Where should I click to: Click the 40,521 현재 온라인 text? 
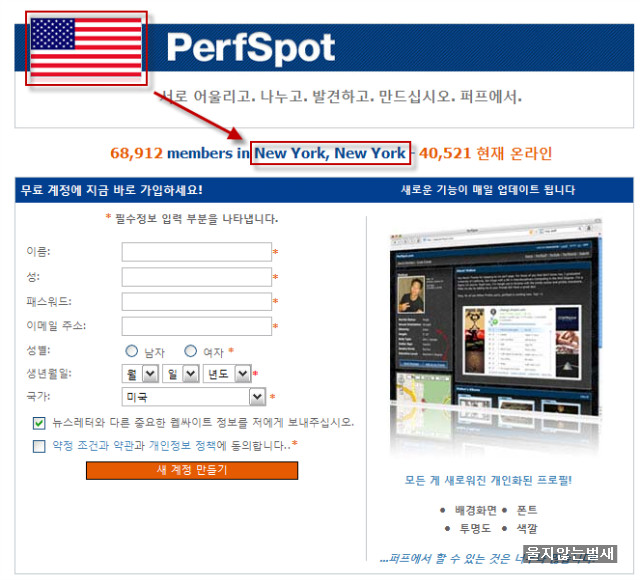(x=485, y=153)
